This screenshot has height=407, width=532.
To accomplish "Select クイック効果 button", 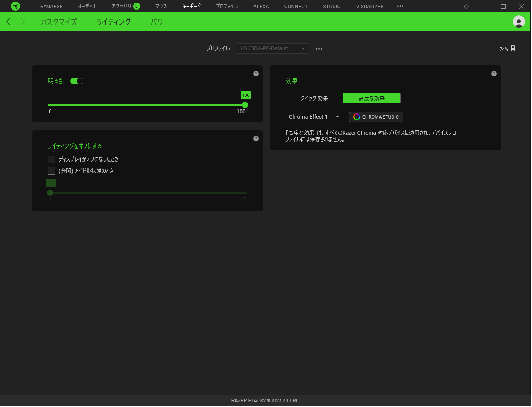I will tap(314, 98).
